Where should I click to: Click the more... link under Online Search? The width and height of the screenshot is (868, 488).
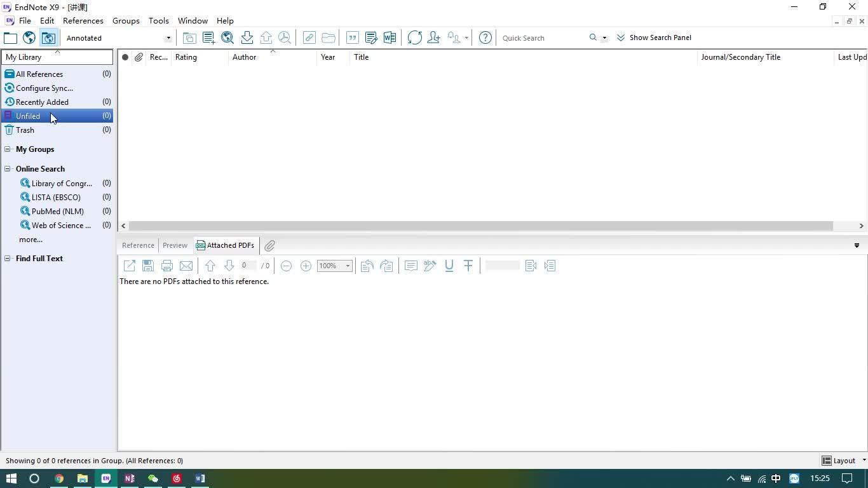31,240
